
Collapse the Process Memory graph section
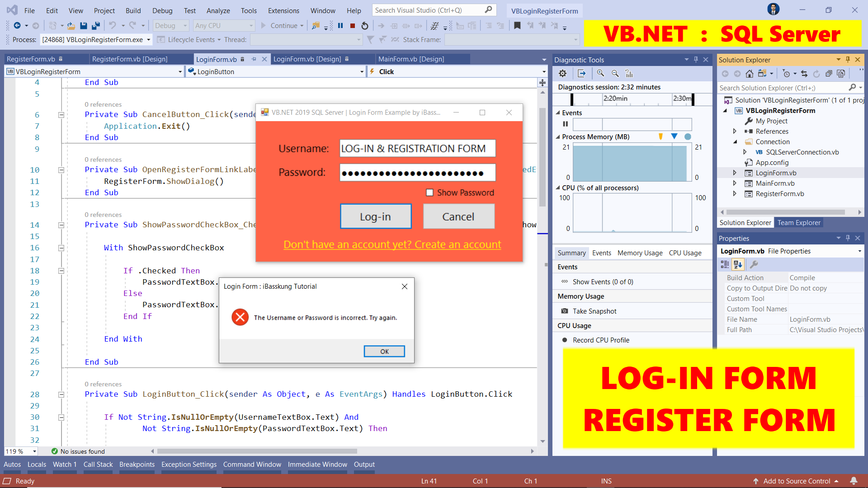[x=557, y=136]
